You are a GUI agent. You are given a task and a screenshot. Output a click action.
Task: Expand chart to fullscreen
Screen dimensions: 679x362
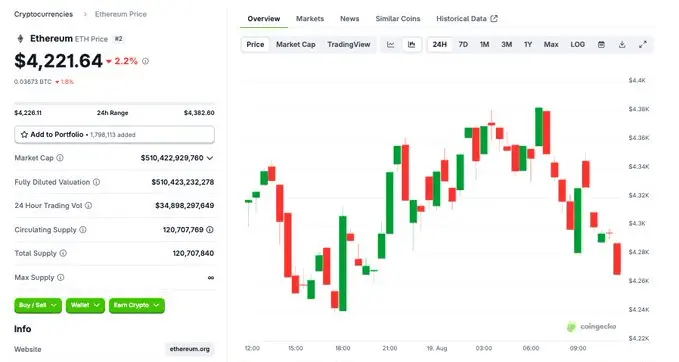[x=643, y=45]
